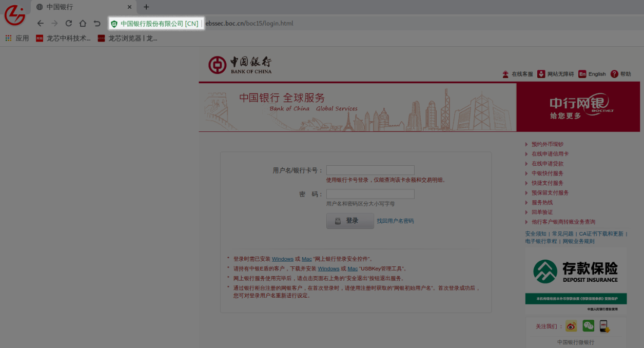Open 安全须知 link
The height and width of the screenshot is (348, 644).
[x=536, y=234]
